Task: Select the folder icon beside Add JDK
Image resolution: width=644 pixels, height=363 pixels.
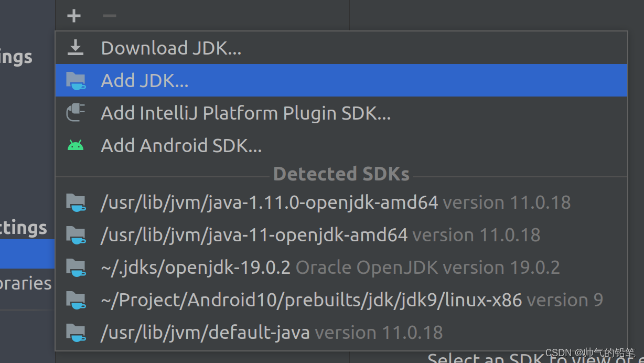Action: (x=76, y=80)
